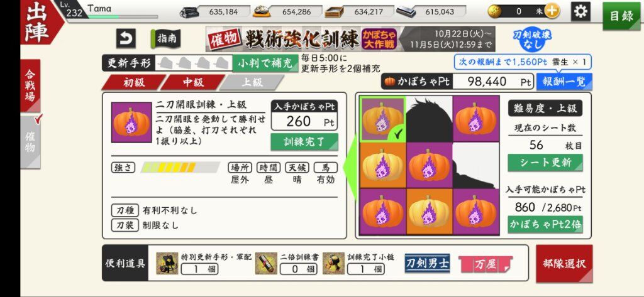Open the 目録 menu expander
Viewport: 644px width, 297px height.
click(x=622, y=16)
